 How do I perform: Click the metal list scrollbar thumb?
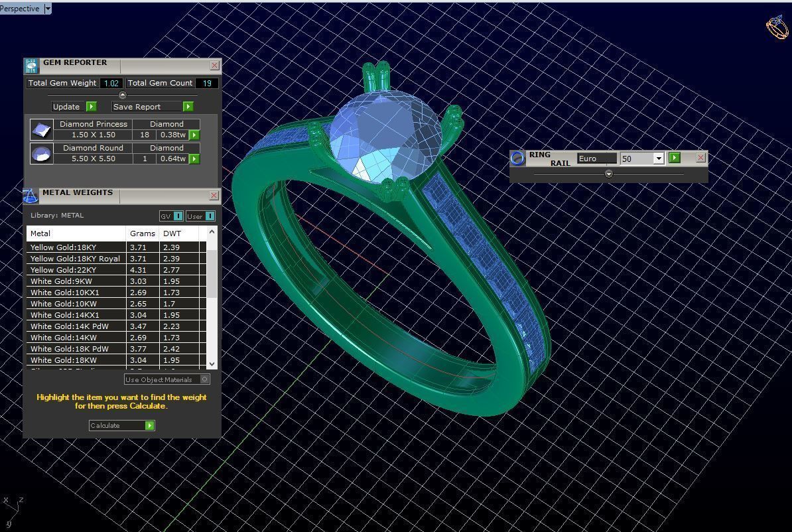click(212, 273)
